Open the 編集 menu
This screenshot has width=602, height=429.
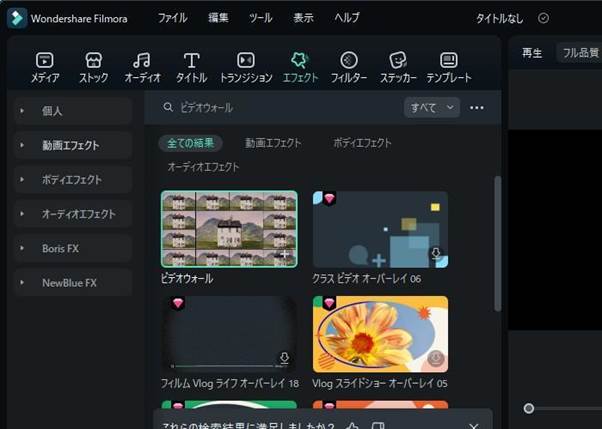[218, 18]
